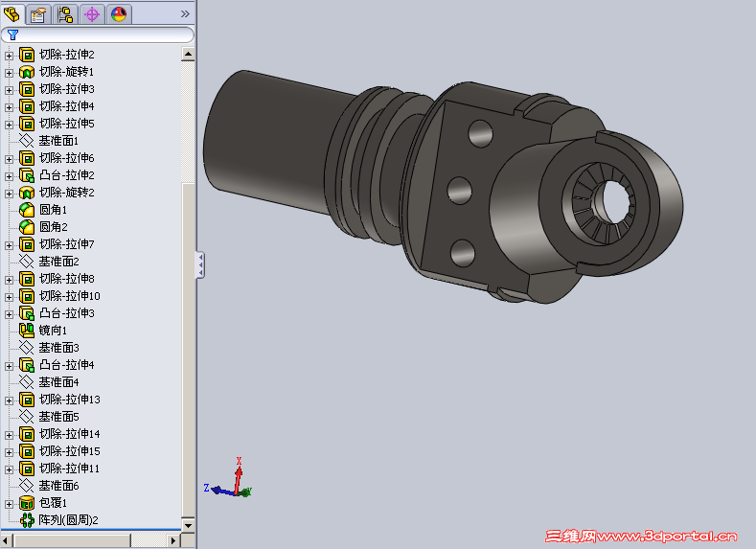Expand the 切除-拉伸7 feature
Screen dimensions: 756x549
click(9, 246)
